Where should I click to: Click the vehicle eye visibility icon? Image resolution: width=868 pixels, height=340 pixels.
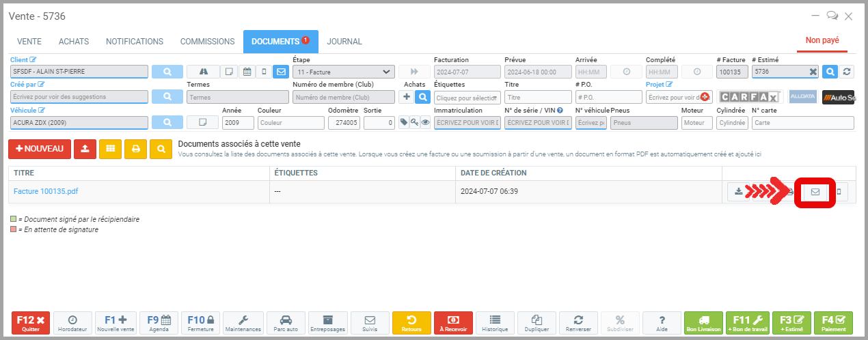[x=425, y=122]
